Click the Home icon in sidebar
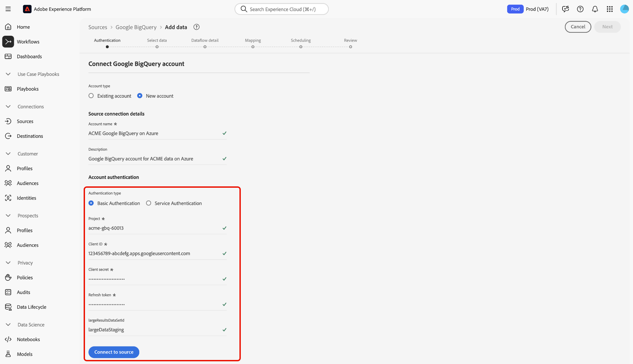Screen dimensions: 633x364 point(8,27)
